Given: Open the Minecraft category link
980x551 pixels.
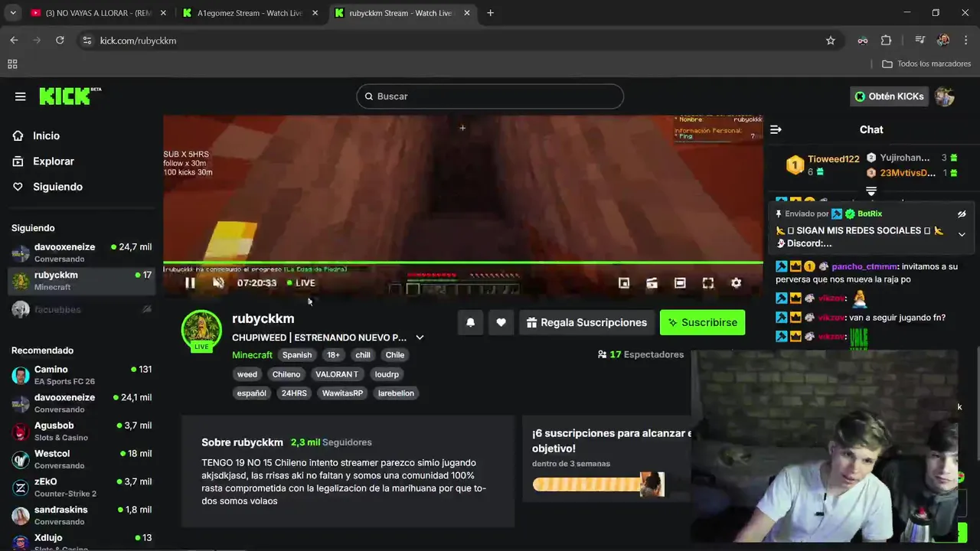Looking at the screenshot, I should [x=252, y=355].
